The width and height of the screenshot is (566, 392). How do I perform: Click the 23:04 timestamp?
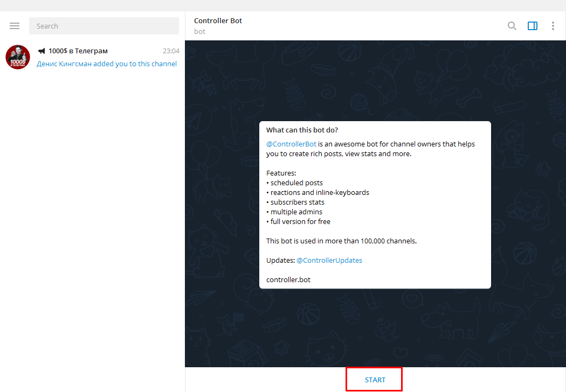(x=171, y=51)
